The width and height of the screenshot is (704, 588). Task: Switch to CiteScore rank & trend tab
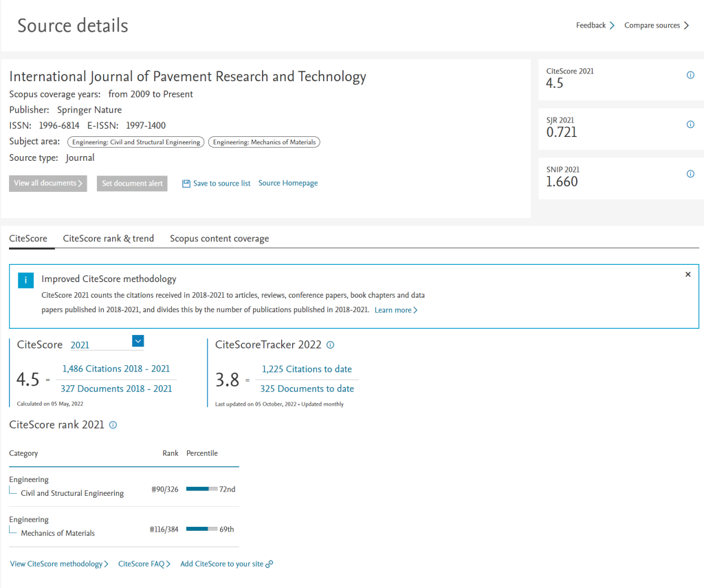pos(109,239)
